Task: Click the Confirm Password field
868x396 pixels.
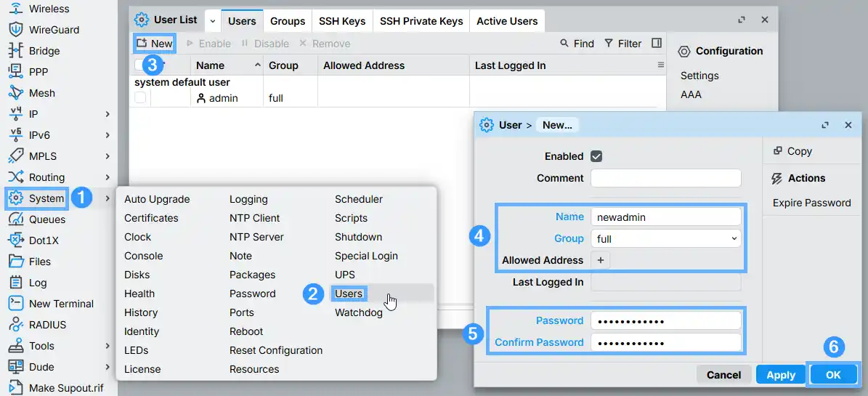Action: (665, 342)
